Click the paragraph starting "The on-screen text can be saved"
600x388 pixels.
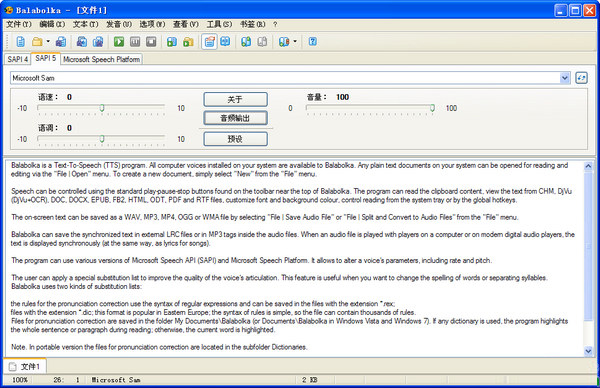tap(264, 217)
